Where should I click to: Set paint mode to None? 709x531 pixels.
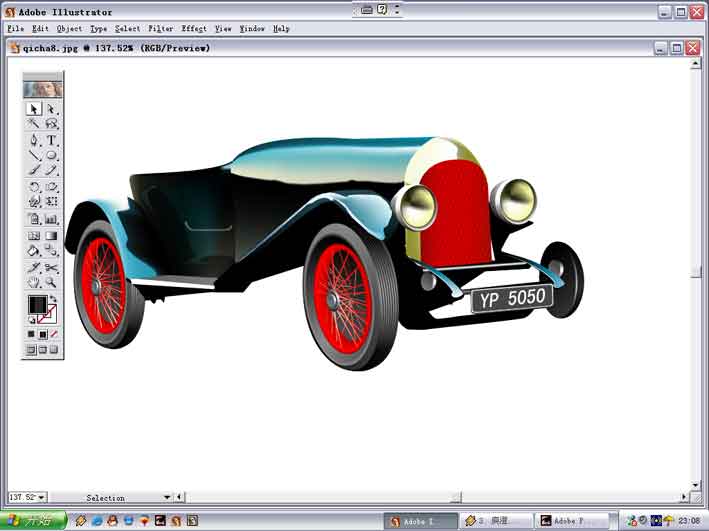click(x=54, y=334)
